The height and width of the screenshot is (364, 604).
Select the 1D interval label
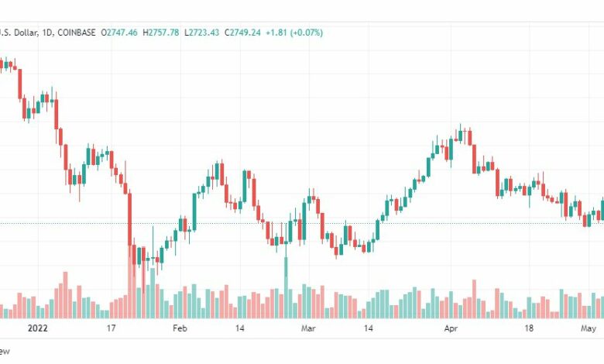click(47, 33)
